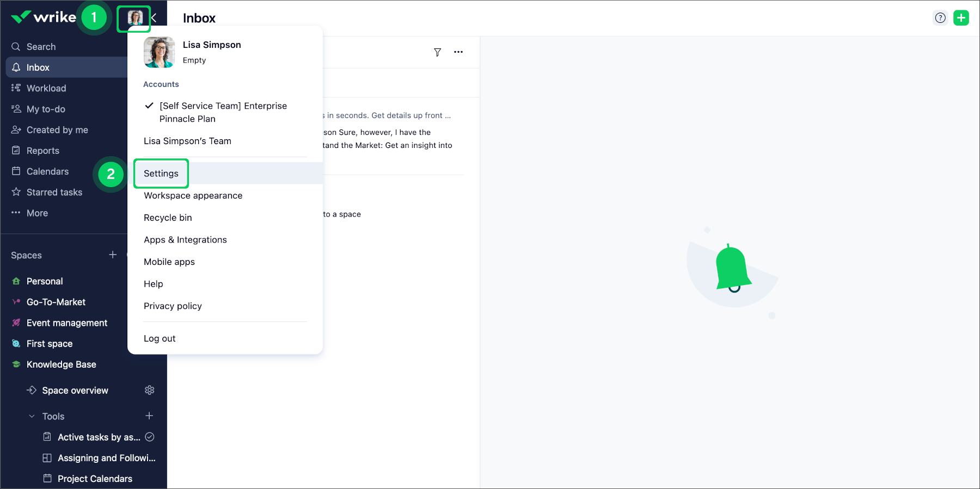Viewport: 980px width, 489px height.
Task: Open Help from the profile menu
Action: (154, 284)
